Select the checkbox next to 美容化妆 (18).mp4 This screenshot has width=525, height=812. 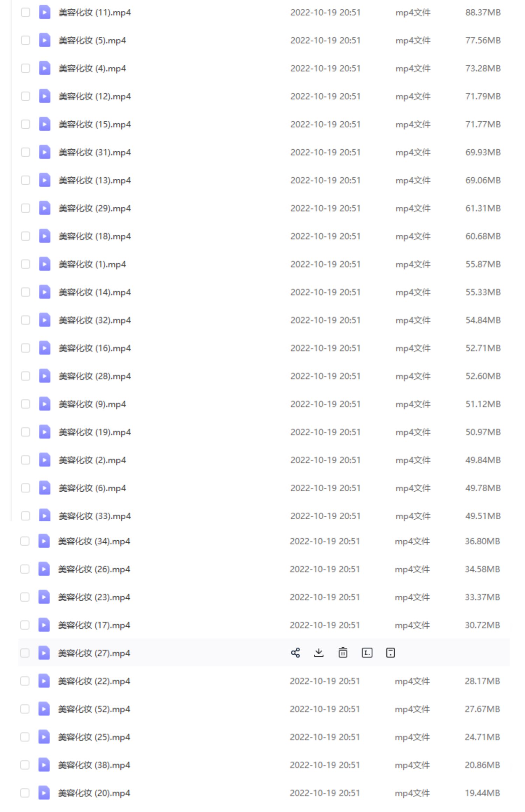point(26,236)
